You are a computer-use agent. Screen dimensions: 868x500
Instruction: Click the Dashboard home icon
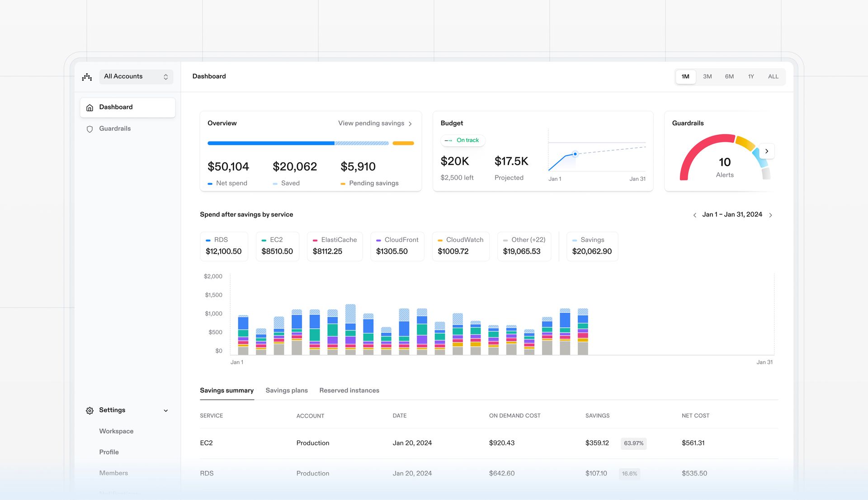coord(90,108)
